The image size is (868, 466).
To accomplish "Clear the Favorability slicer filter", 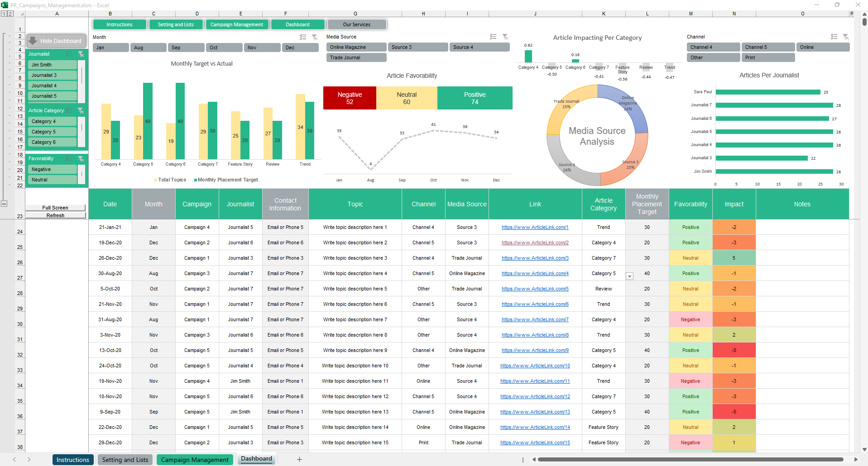I will pyautogui.click(x=81, y=158).
